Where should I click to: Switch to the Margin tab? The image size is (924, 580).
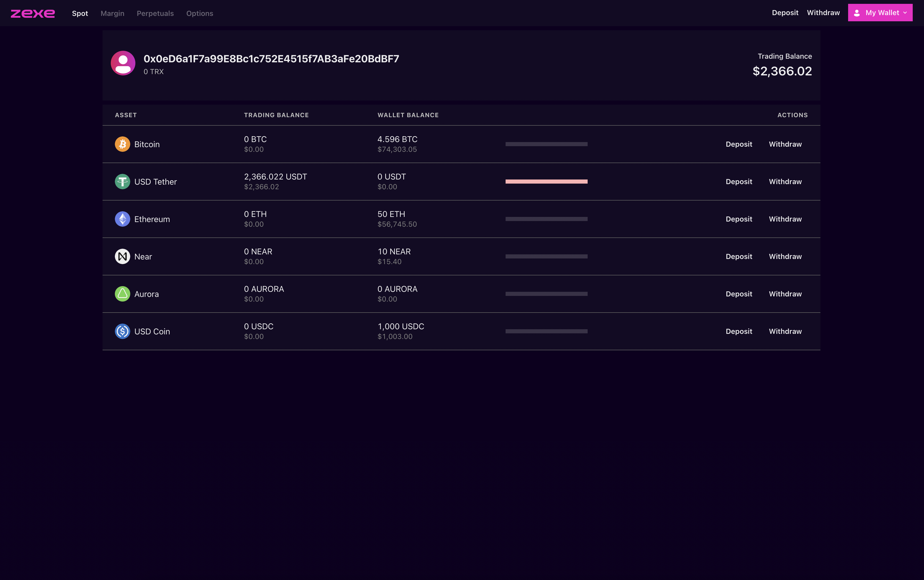pos(112,13)
